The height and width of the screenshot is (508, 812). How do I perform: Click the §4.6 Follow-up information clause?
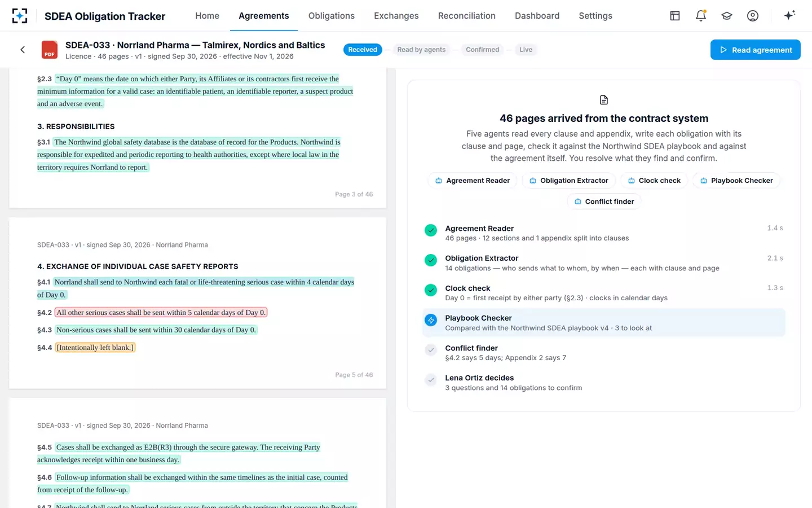tap(193, 483)
